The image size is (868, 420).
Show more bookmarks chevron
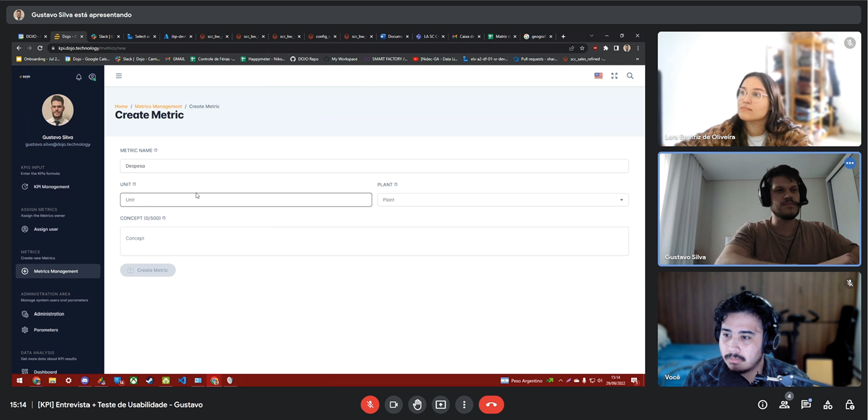pyautogui.click(x=638, y=59)
